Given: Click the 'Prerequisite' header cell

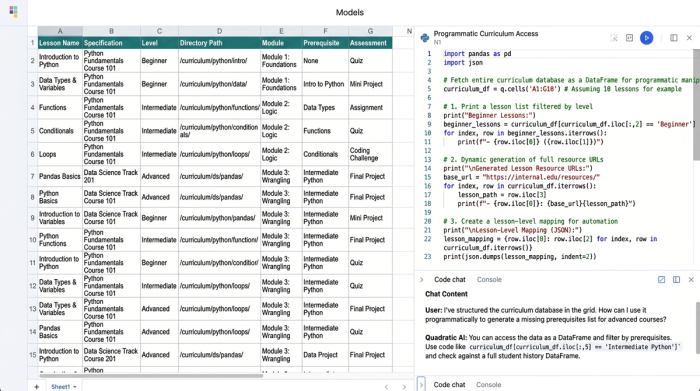Looking at the screenshot, I should click(325, 43).
